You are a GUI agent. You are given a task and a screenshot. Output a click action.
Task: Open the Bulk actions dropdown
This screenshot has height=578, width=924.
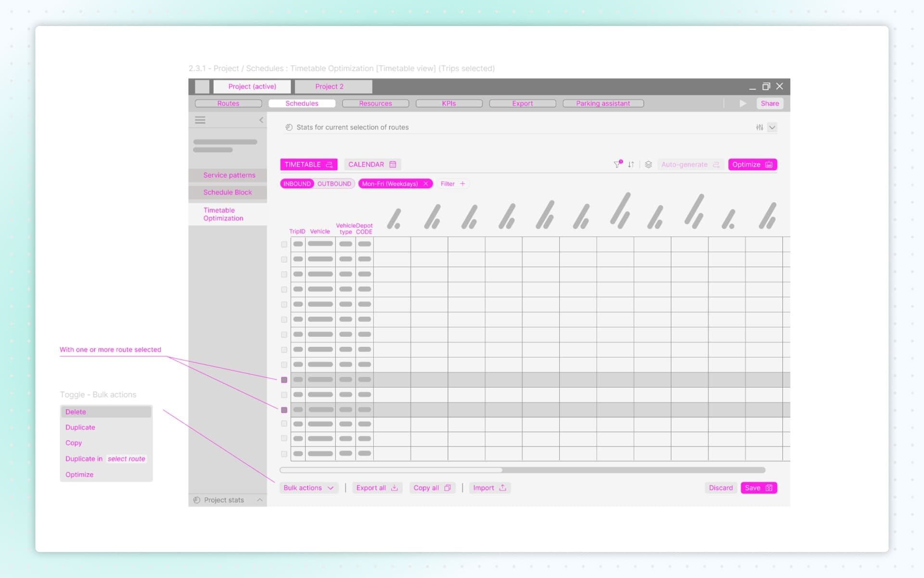(x=308, y=487)
